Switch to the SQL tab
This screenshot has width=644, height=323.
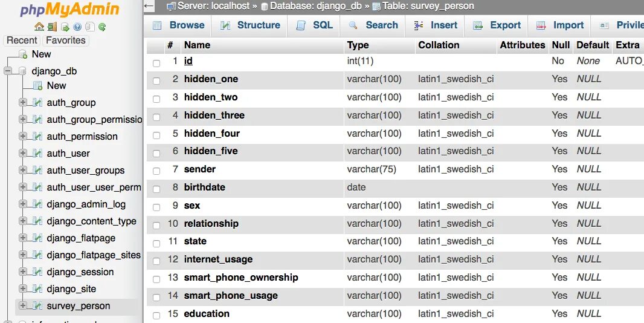click(x=315, y=25)
